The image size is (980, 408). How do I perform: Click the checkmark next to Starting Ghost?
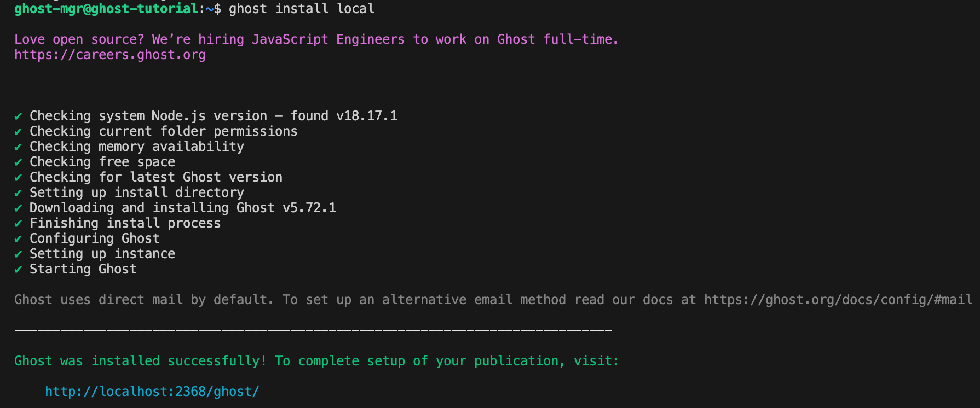18,270
